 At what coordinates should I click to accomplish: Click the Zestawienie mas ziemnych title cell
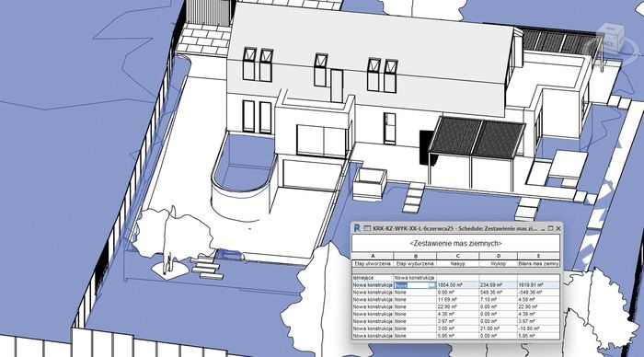tap(455, 244)
